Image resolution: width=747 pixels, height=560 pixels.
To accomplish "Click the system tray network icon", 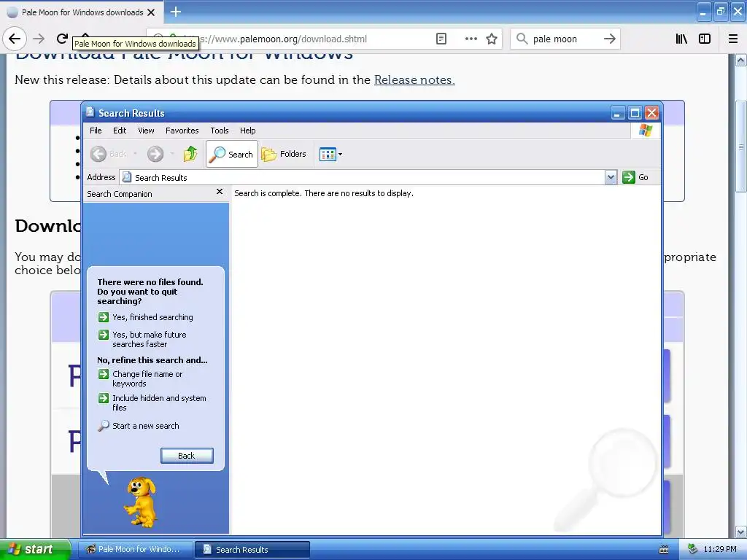I will point(692,549).
